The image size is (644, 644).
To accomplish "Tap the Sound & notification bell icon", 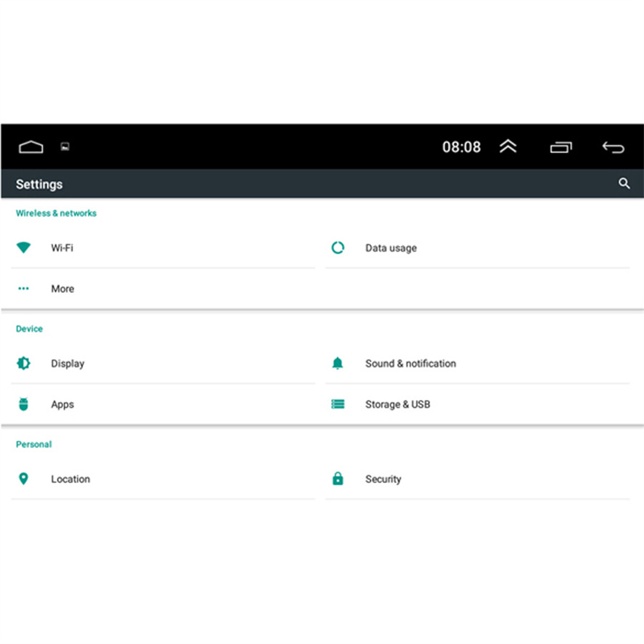I will [x=337, y=363].
